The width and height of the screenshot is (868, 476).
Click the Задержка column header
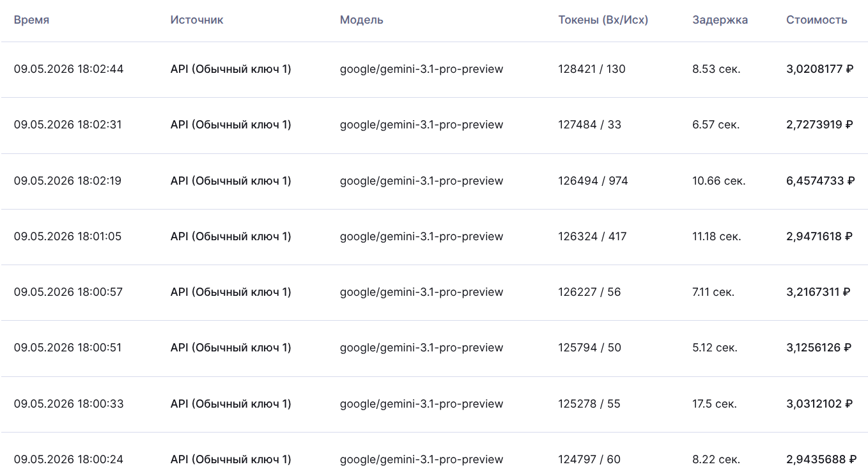(x=720, y=20)
